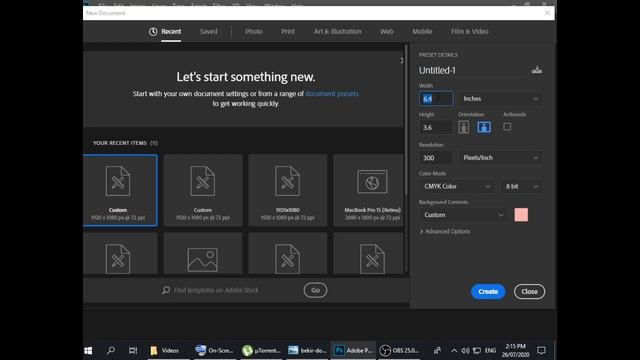Select the 1920x1080 recent preset
The image size is (640, 360).
click(x=288, y=190)
